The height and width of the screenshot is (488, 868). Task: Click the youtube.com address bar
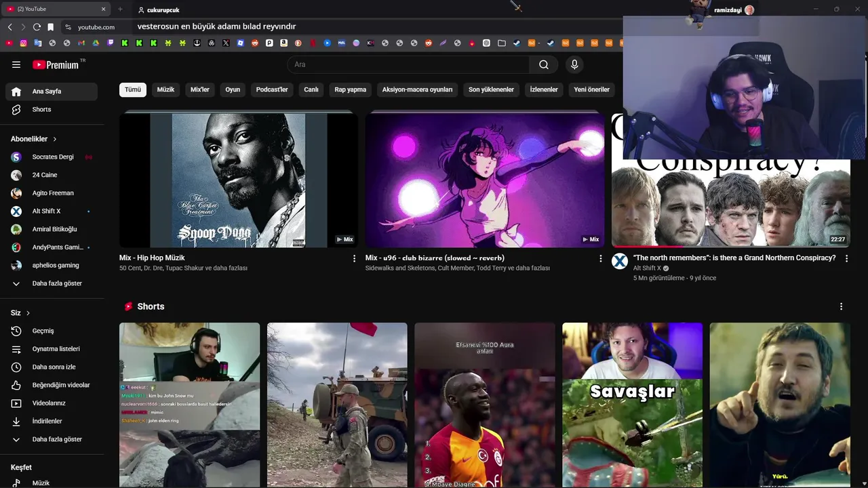(x=96, y=27)
